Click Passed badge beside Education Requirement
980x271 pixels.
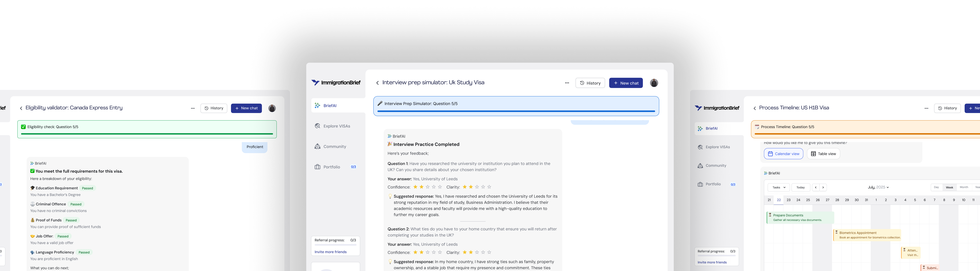click(x=87, y=188)
